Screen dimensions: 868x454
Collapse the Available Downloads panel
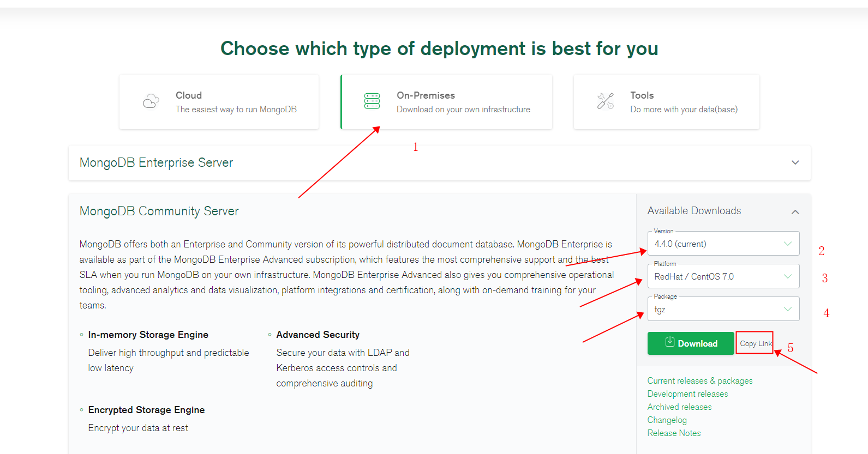[x=795, y=211]
